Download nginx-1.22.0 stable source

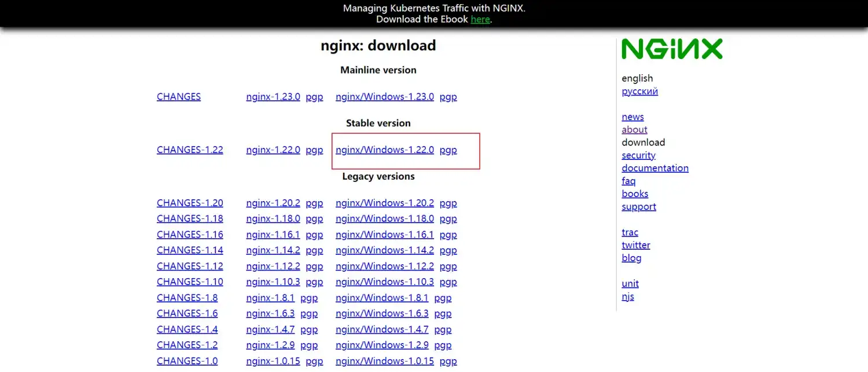pos(273,150)
